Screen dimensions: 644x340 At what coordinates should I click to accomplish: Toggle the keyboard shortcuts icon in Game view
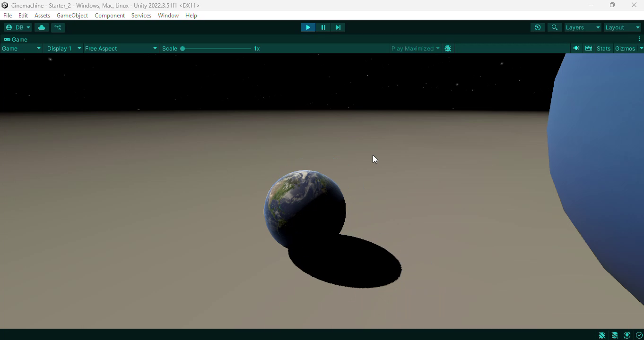coord(589,49)
